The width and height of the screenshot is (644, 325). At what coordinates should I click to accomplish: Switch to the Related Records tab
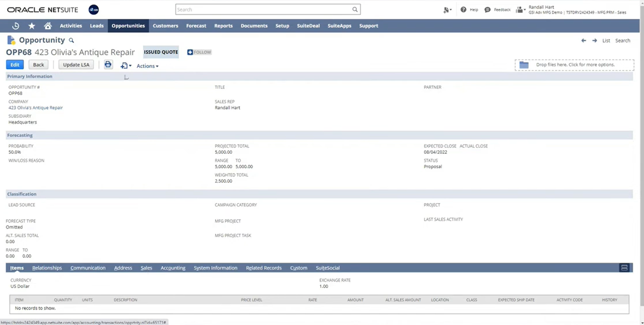(264, 268)
